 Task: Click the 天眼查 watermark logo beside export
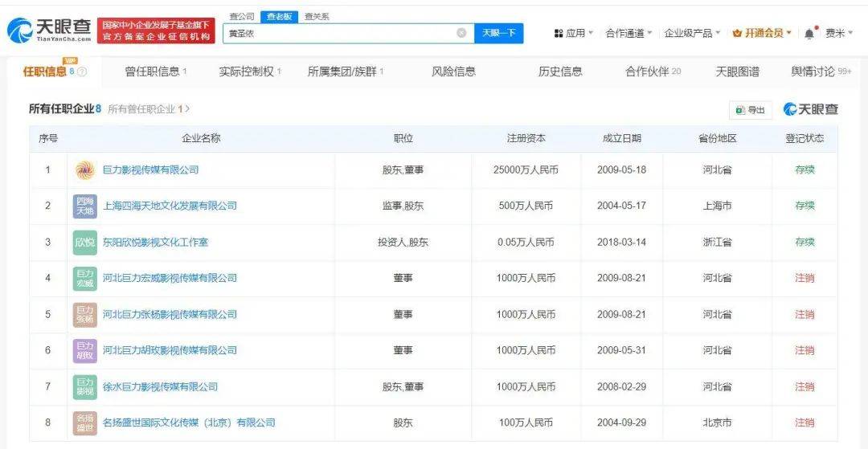pos(810,109)
